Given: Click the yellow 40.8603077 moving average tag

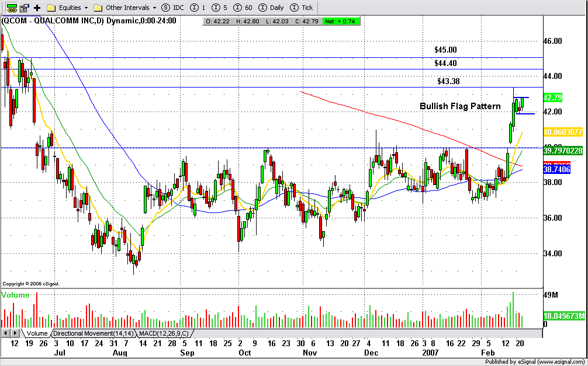Looking at the screenshot, I should [562, 132].
